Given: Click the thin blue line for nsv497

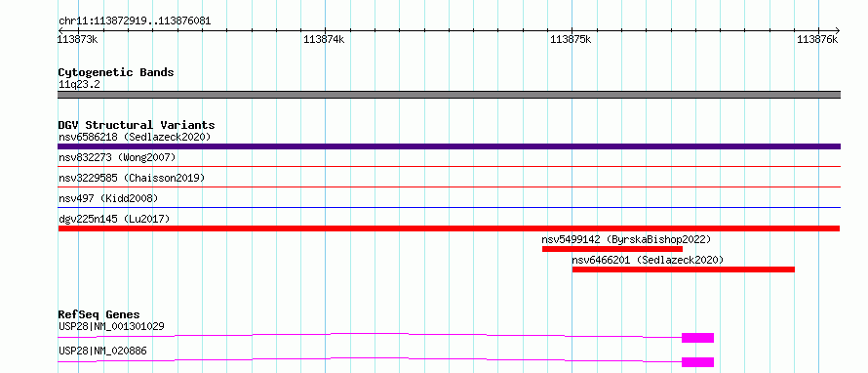Looking at the screenshot, I should coord(449,207).
